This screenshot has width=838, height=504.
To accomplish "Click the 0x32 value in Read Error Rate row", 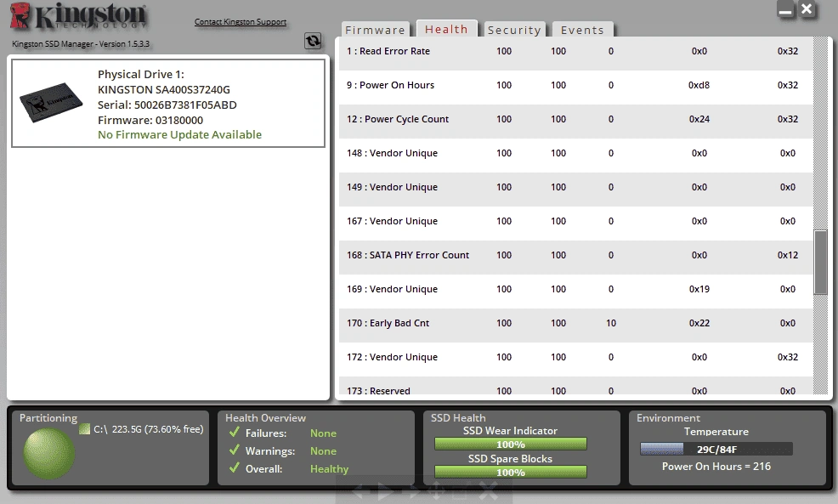I will tap(788, 51).
